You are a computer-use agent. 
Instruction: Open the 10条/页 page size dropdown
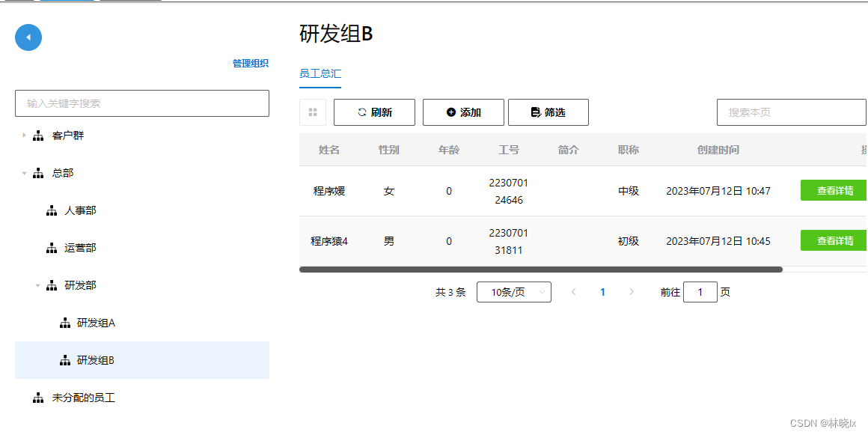click(x=513, y=292)
